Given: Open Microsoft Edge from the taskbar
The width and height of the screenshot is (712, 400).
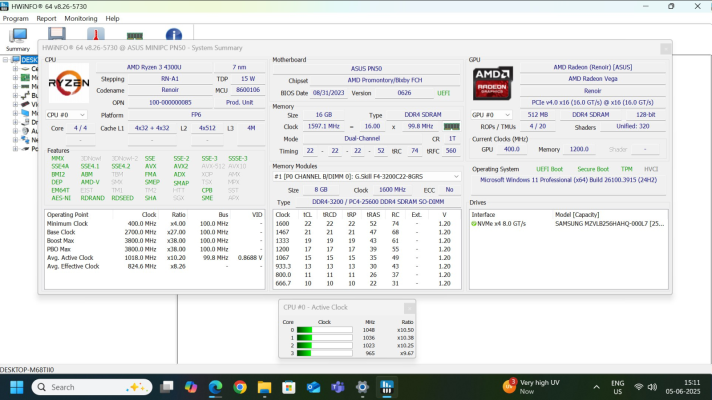Looking at the screenshot, I should point(215,387).
